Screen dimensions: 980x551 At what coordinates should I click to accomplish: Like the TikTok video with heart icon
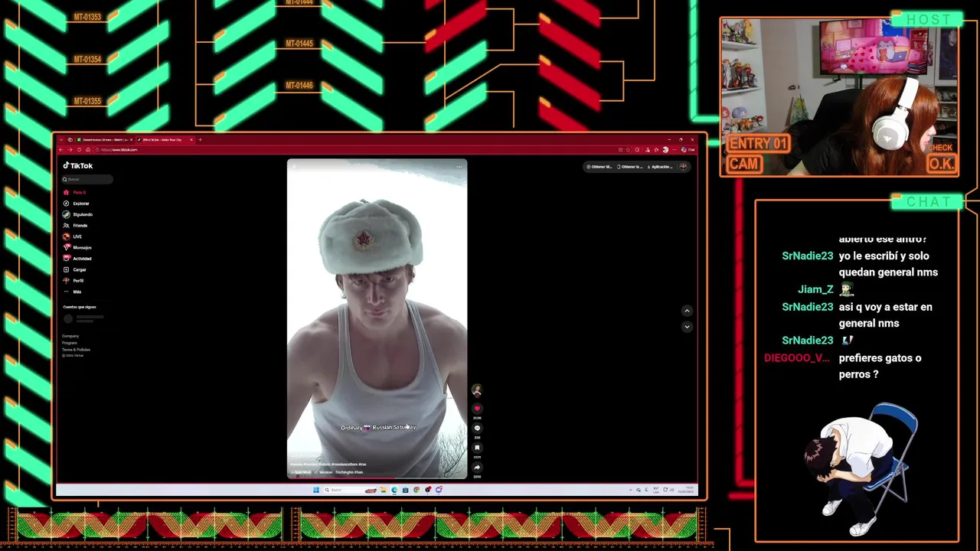coord(477,409)
